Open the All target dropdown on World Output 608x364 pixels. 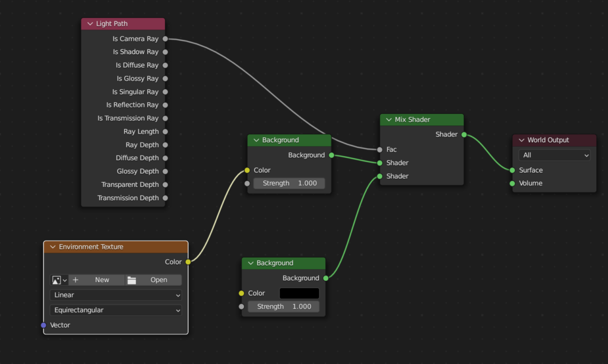(553, 154)
